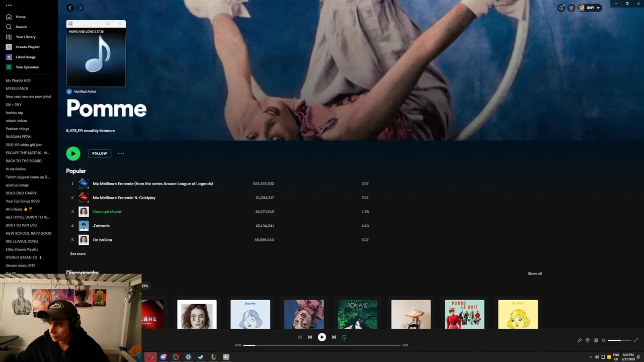Open the Pomme La Nuit album cover
The width and height of the screenshot is (644, 362).
(x=464, y=314)
